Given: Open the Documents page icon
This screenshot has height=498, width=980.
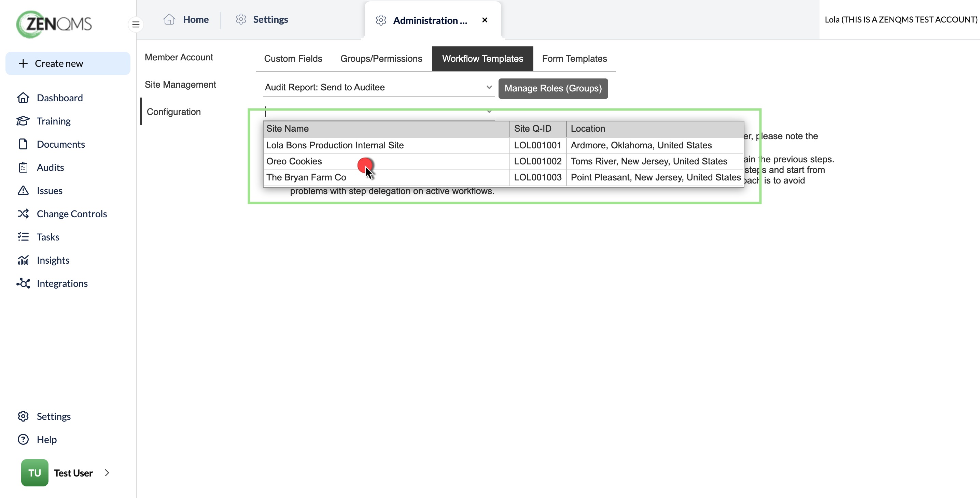Looking at the screenshot, I should 23,144.
